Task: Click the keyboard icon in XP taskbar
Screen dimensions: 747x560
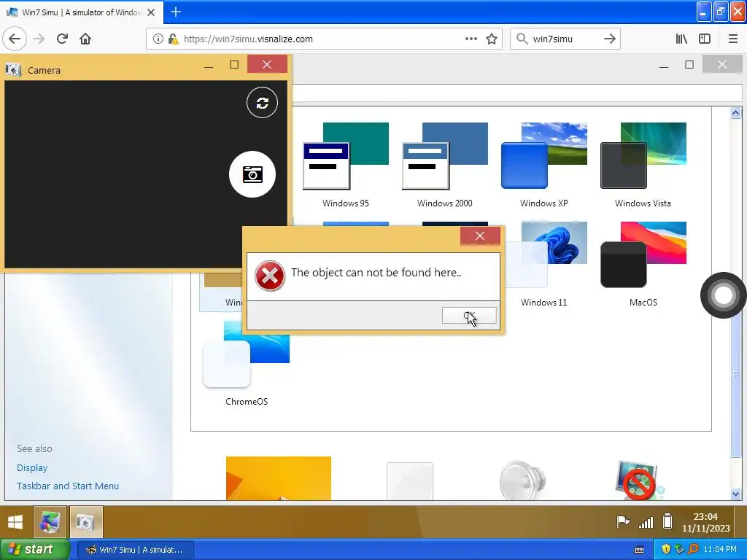Action: tap(639, 550)
